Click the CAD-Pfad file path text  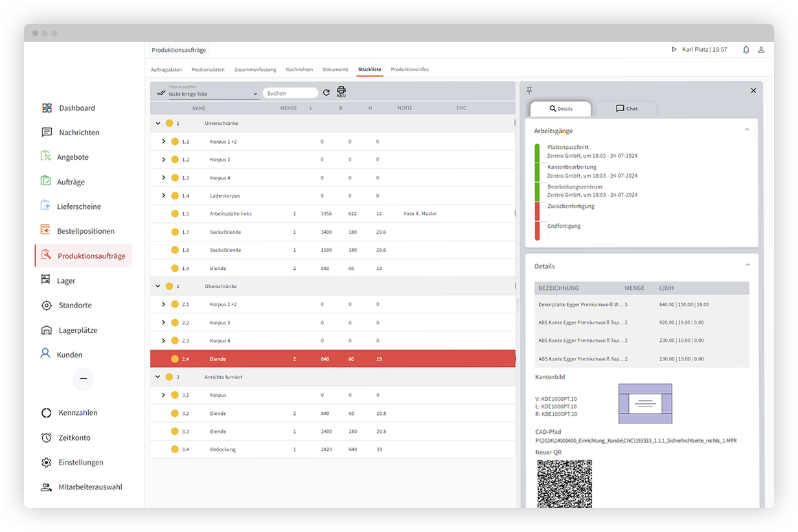click(x=636, y=441)
